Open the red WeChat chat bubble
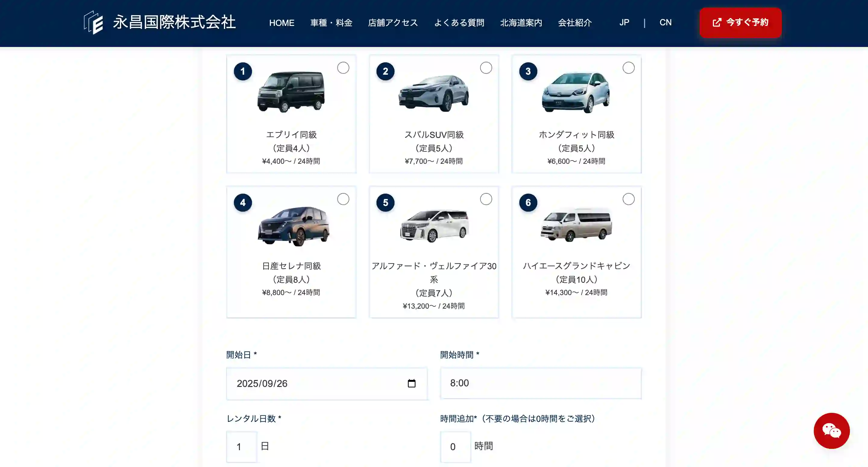 (x=831, y=431)
